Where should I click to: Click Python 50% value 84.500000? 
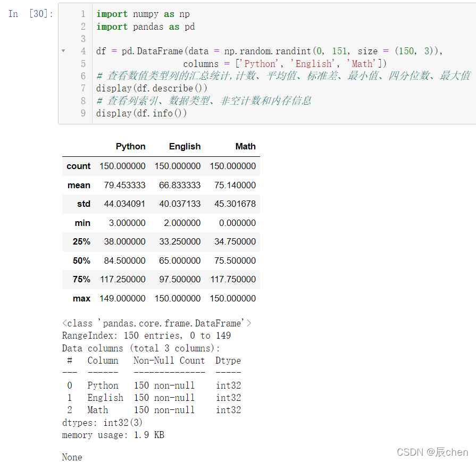click(125, 261)
